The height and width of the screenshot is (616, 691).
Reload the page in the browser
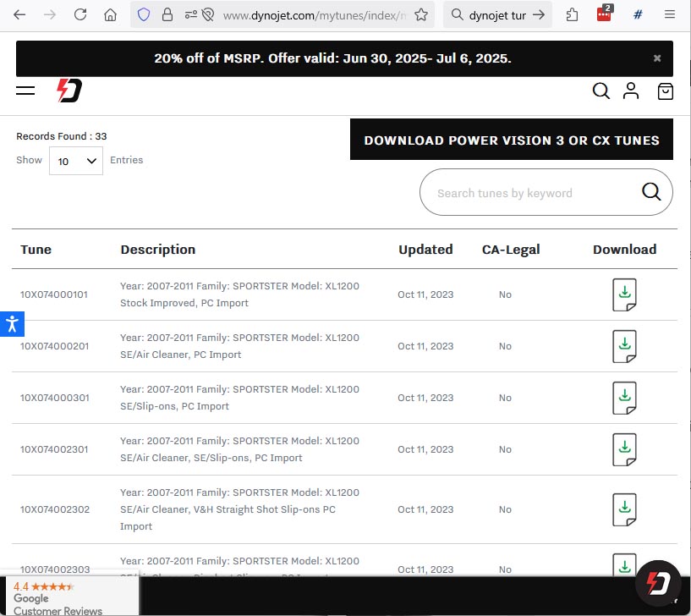tap(80, 14)
